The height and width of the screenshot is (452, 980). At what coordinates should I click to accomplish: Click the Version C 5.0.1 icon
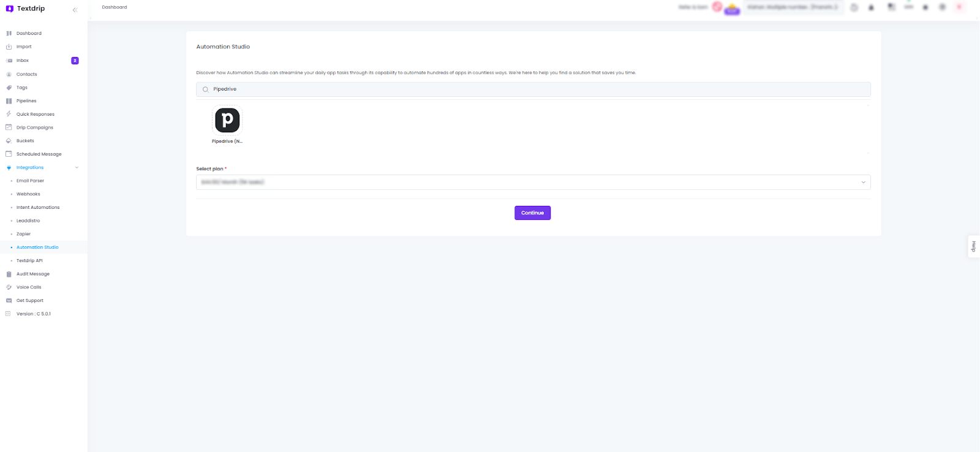9,314
